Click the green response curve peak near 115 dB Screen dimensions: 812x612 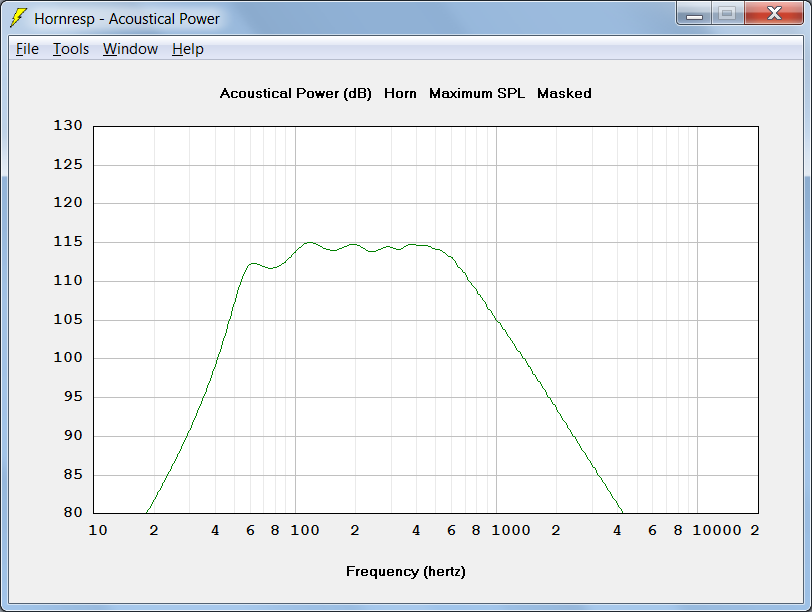coord(309,242)
